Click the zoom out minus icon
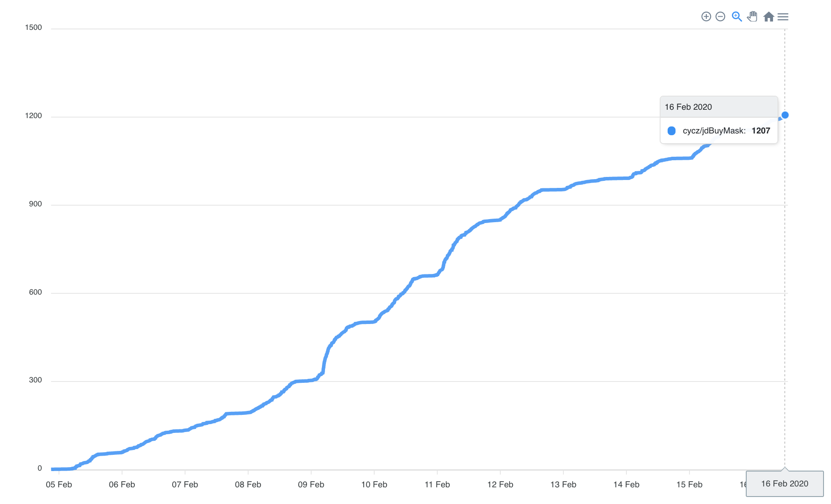The height and width of the screenshot is (504, 831). (720, 17)
